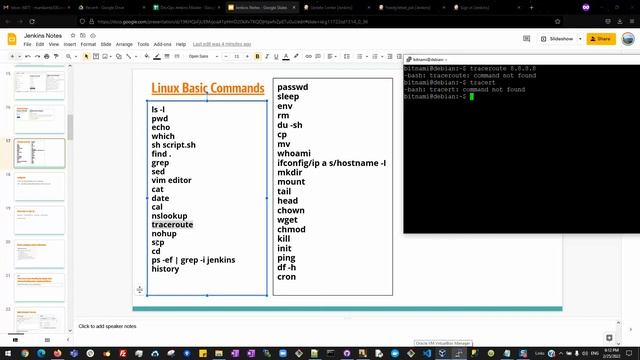Open the zoom level dropdown arrow
The height and width of the screenshot is (360, 640).
(x=76, y=56)
